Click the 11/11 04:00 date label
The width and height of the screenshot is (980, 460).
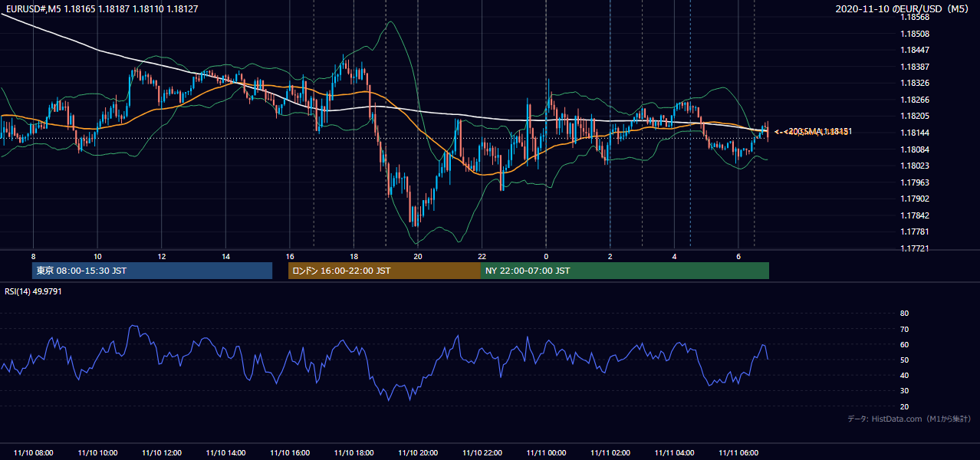(x=674, y=453)
